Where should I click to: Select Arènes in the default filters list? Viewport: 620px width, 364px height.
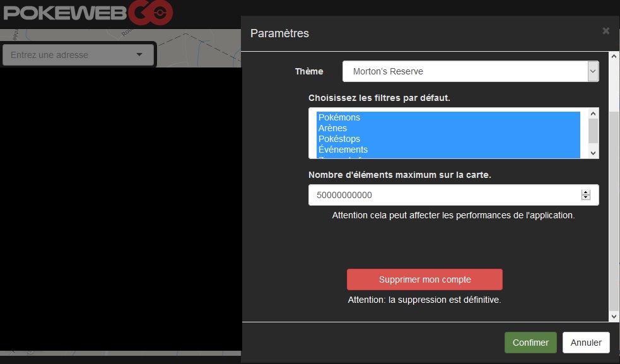448,128
